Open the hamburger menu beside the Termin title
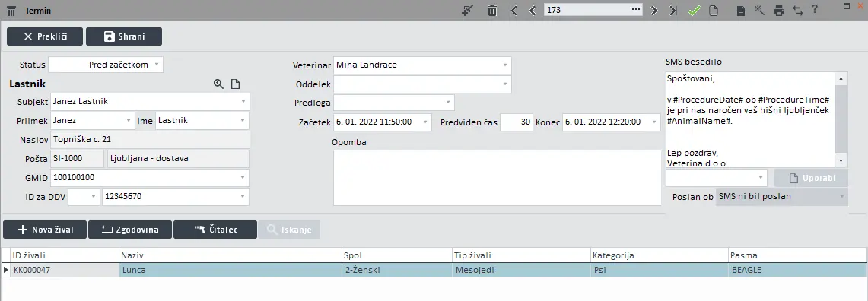 (11, 11)
